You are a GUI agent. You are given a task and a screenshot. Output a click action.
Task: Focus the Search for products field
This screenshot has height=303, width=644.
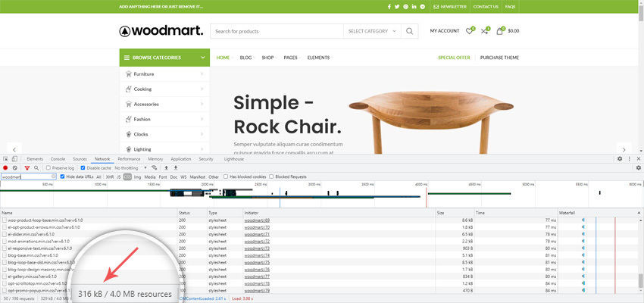(277, 31)
